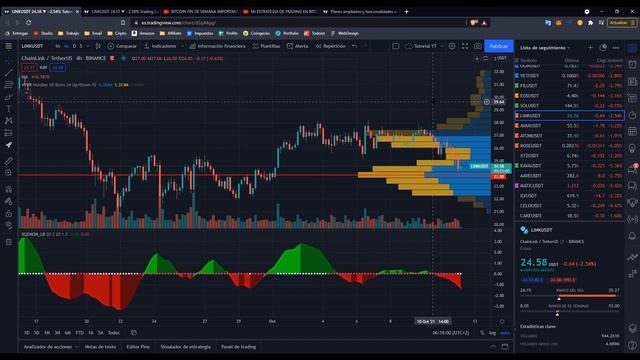Open alerts clock icon in right sidebar
Screen dimensions: 640x360
point(632,64)
